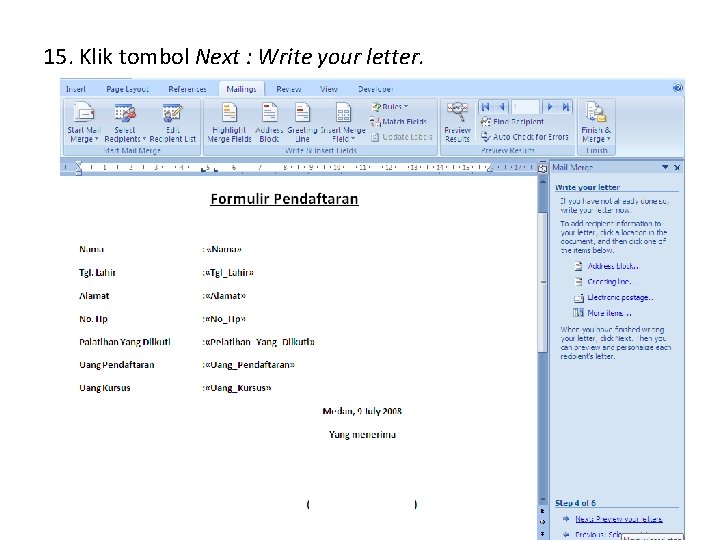Toggle Highlight Merge Fields
Image resolution: width=720 pixels, height=540 pixels.
point(229,123)
